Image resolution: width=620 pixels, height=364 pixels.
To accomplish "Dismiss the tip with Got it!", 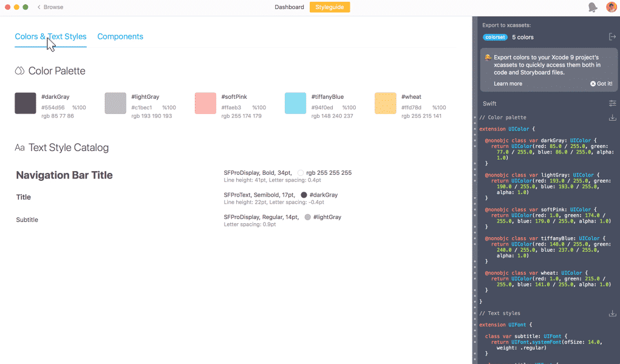I will pyautogui.click(x=601, y=84).
